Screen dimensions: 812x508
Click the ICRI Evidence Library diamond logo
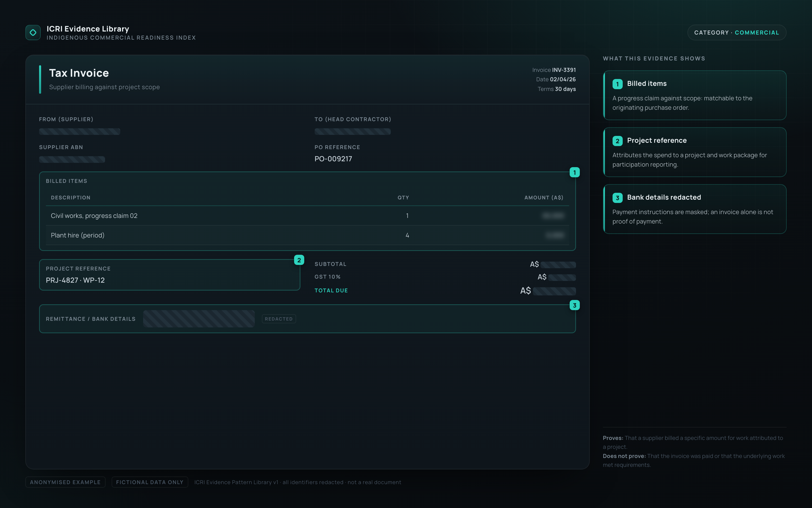pos(33,33)
